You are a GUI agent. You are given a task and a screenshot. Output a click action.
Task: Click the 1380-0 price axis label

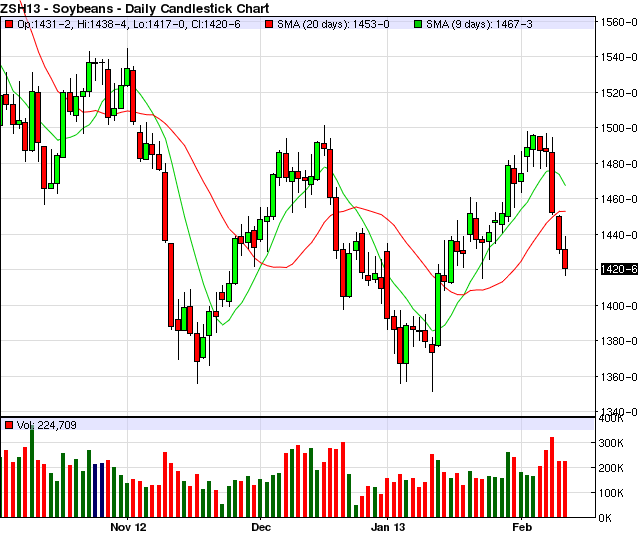pos(618,341)
